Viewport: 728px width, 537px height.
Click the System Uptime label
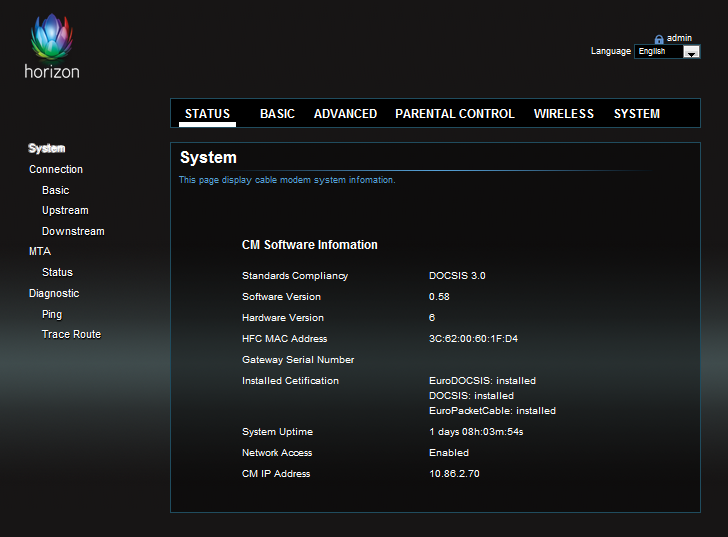tap(277, 432)
